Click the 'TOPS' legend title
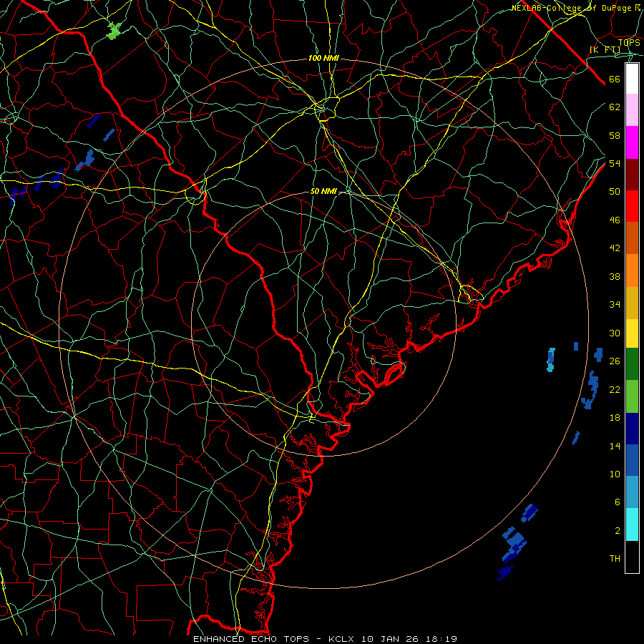 point(629,42)
